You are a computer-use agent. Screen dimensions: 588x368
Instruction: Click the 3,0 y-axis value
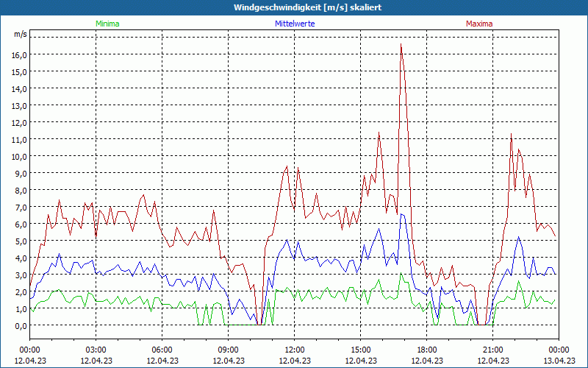[x=21, y=275]
